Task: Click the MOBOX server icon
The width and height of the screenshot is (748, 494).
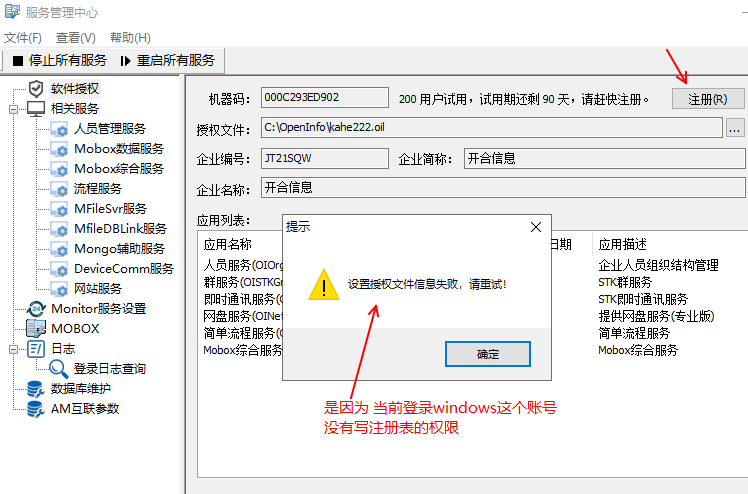Action: [36, 328]
